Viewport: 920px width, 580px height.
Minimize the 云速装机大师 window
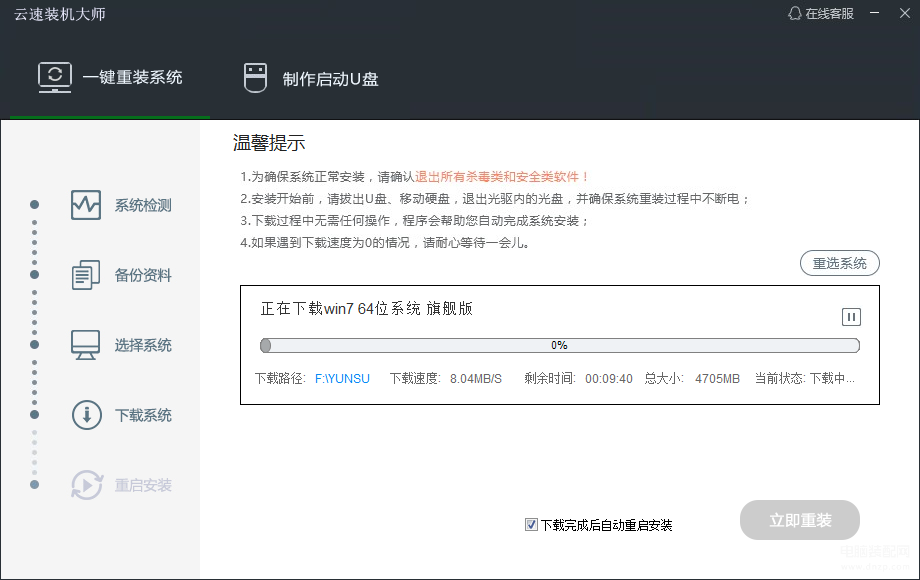(x=874, y=13)
